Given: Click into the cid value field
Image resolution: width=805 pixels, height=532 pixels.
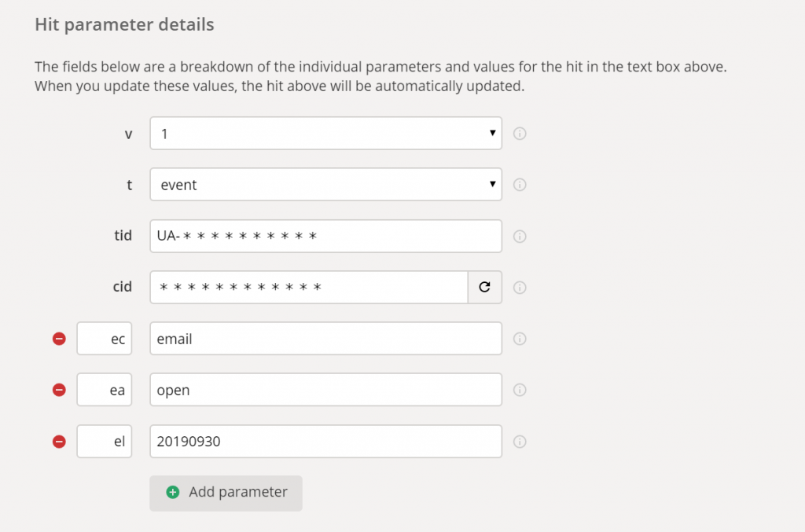Looking at the screenshot, I should [x=309, y=288].
